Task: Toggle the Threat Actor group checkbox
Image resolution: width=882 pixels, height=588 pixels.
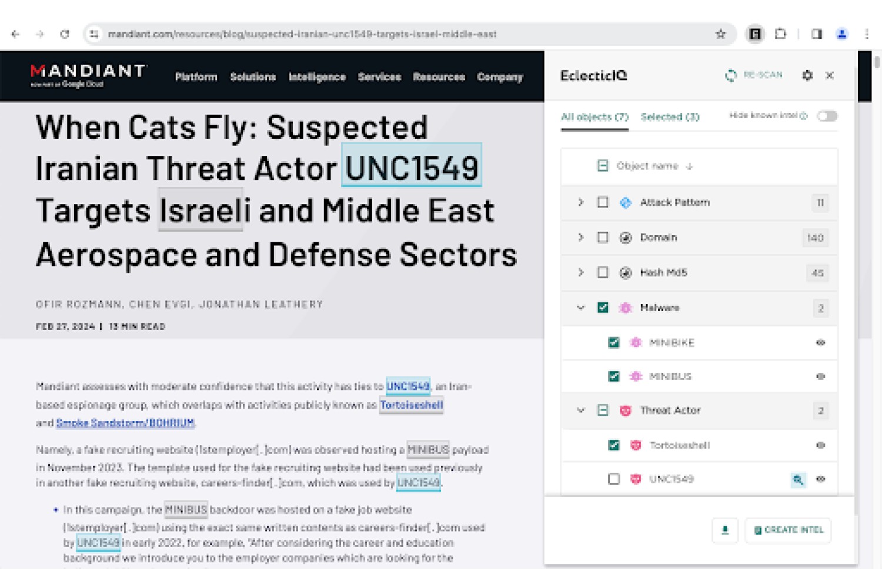Action: point(603,410)
